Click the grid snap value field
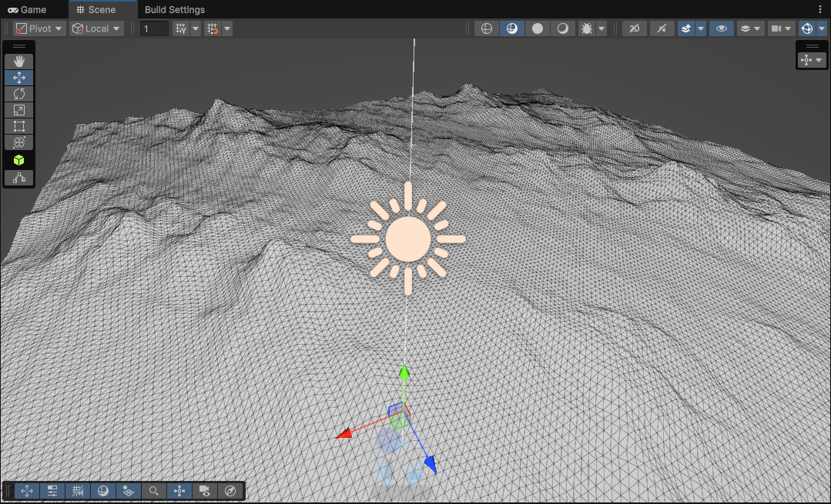The height and width of the screenshot is (504, 831). 154,28
